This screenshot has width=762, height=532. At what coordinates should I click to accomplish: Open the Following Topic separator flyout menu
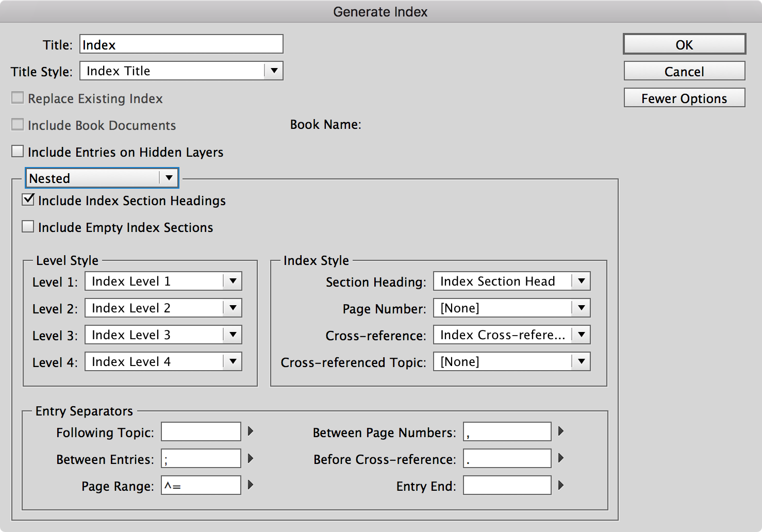(x=250, y=431)
